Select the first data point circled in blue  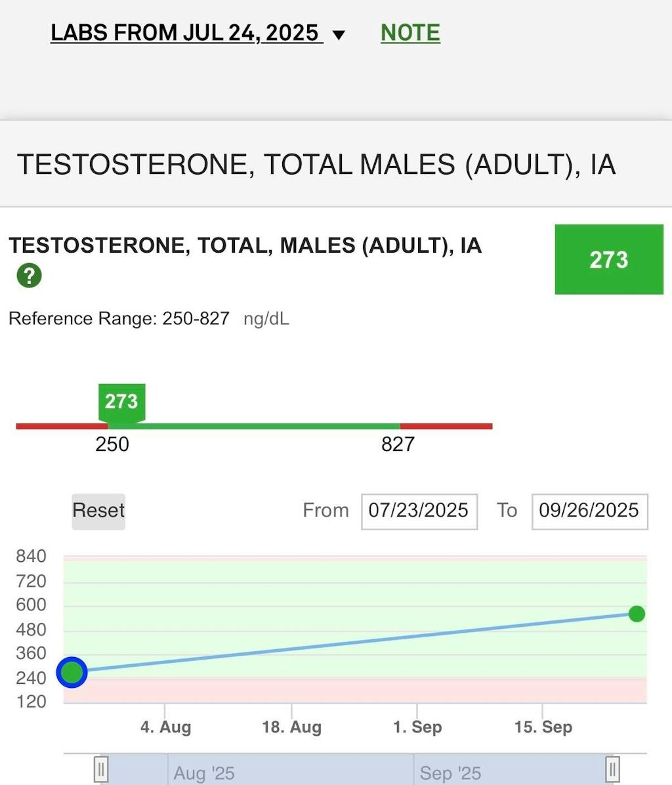click(x=72, y=671)
